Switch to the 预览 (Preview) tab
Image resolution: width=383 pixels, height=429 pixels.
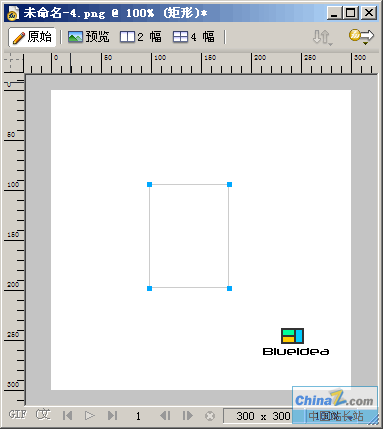(89, 37)
